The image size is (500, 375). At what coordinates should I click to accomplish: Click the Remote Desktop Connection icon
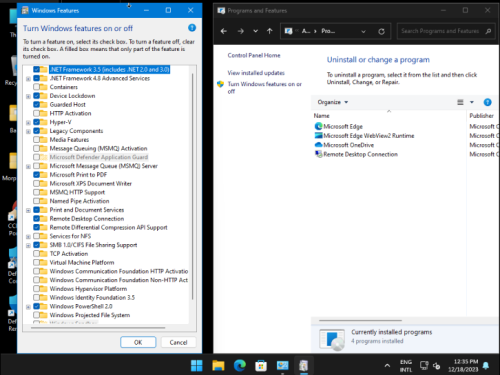tap(318, 154)
